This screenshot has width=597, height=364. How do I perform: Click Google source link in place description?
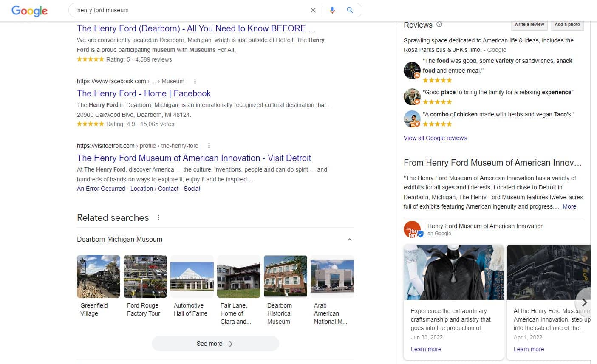coord(497,50)
